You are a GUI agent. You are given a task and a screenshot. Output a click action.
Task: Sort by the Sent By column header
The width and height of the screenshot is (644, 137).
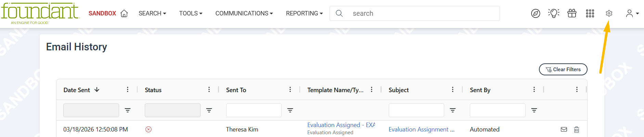[480, 90]
